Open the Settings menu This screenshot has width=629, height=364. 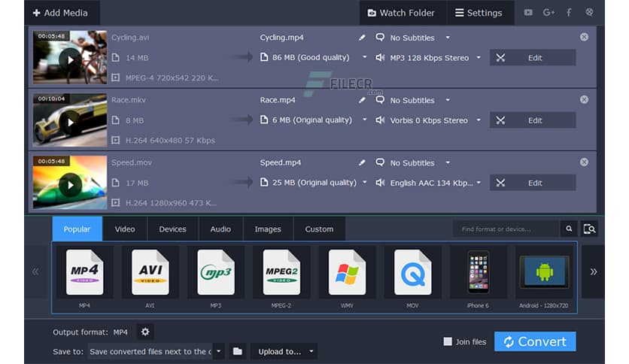click(479, 13)
